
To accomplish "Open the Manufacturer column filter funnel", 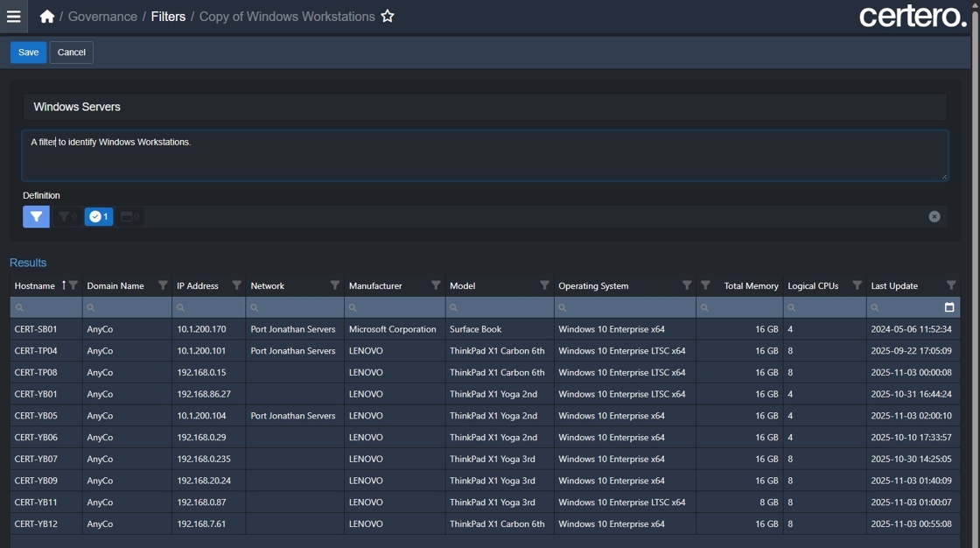I will [436, 285].
